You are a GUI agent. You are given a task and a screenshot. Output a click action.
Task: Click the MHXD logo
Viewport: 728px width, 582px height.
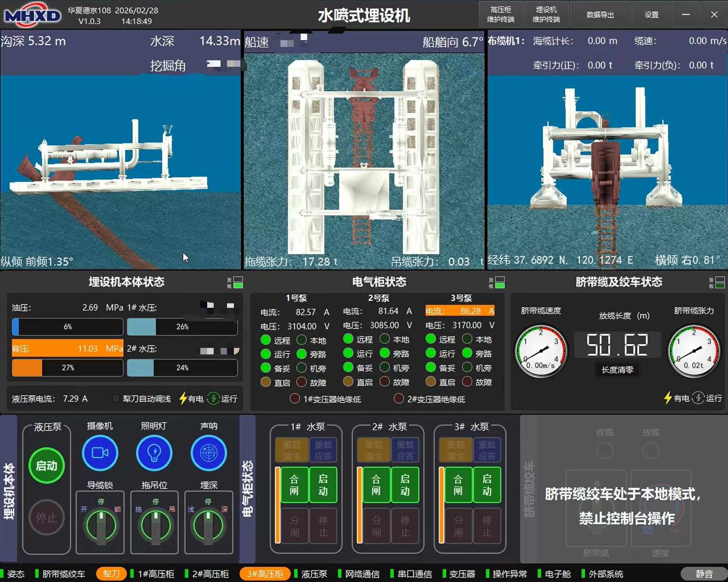coord(32,15)
